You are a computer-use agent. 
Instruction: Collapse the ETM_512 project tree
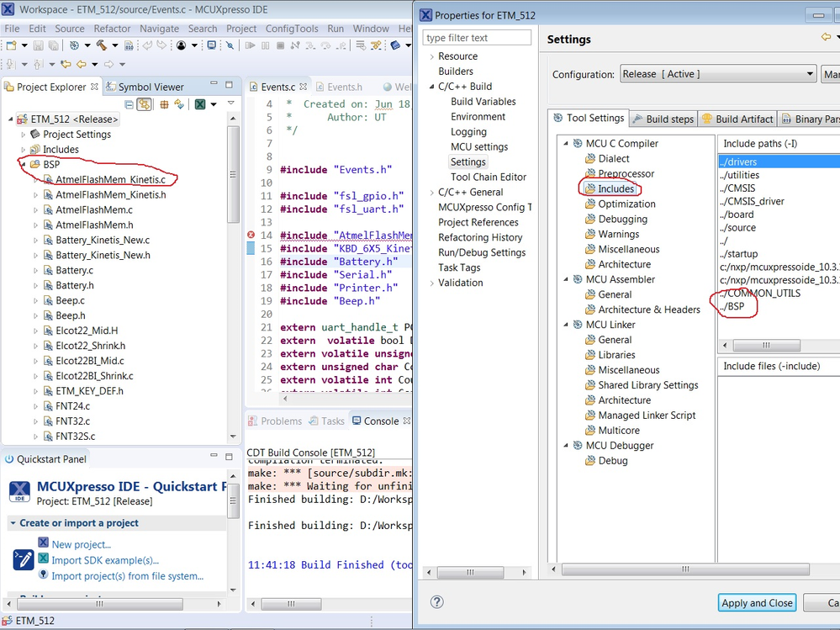[x=11, y=119]
